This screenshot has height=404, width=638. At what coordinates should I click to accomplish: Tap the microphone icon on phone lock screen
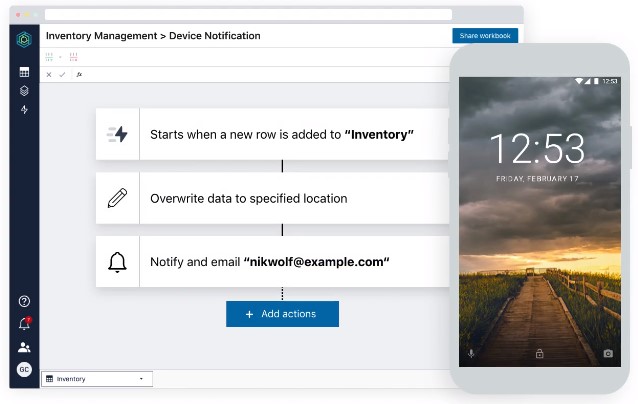point(471,354)
